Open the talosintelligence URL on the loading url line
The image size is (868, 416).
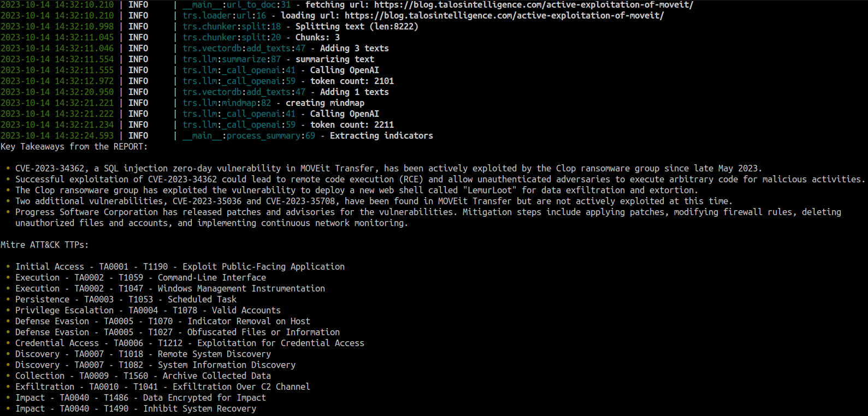504,16
